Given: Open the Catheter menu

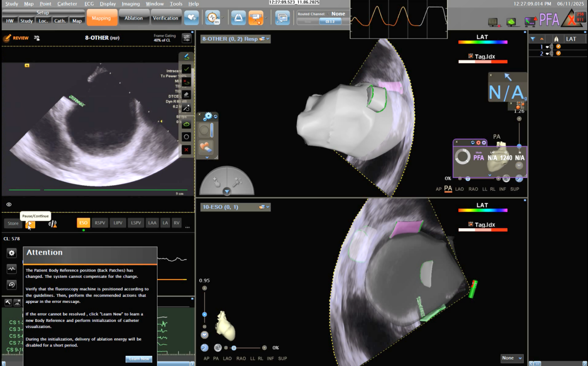Looking at the screenshot, I should [67, 4].
